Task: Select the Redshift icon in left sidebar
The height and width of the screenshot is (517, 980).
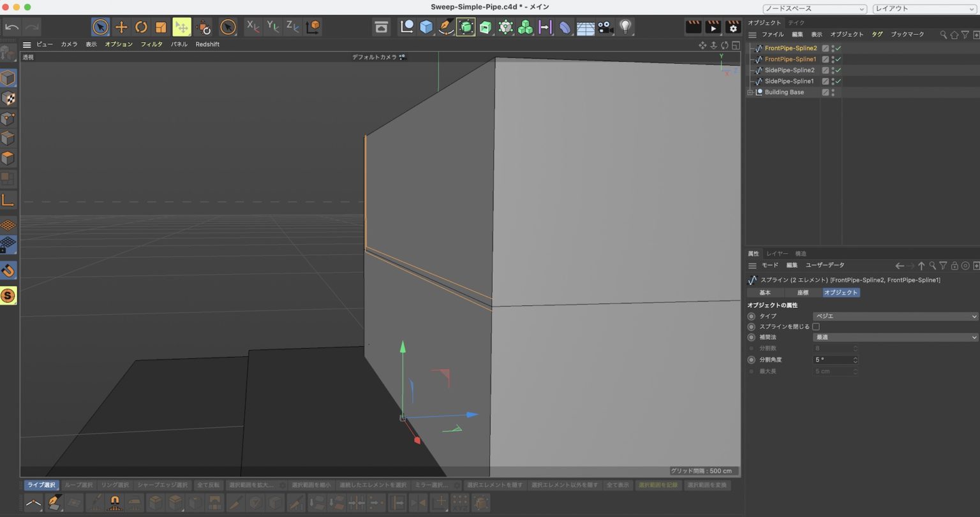Action: click(9, 296)
